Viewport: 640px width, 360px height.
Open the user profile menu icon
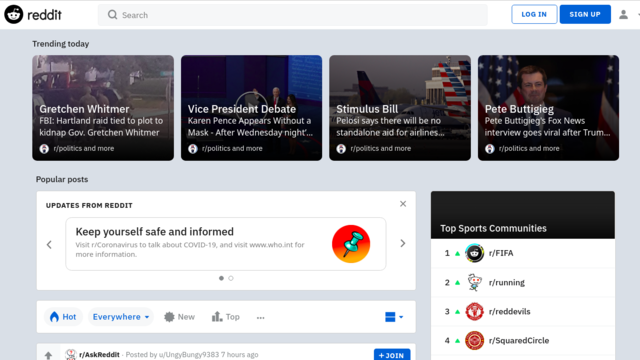623,15
